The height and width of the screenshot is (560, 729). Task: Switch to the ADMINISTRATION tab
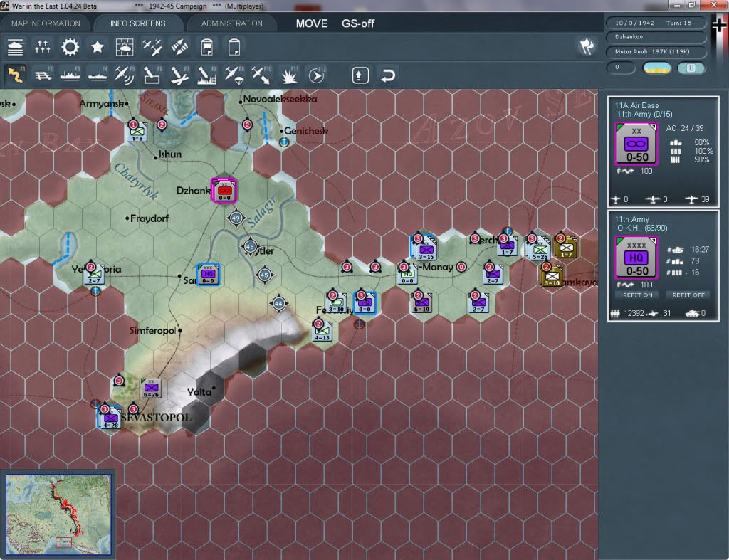(x=231, y=23)
